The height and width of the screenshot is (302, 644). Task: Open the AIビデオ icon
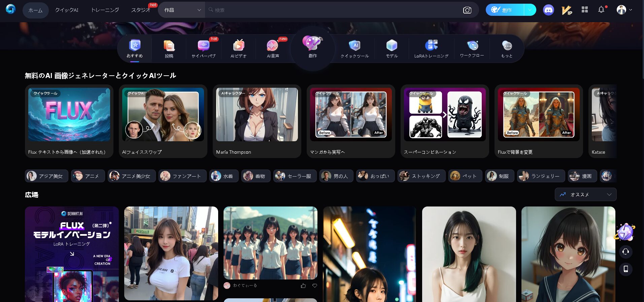tap(238, 45)
